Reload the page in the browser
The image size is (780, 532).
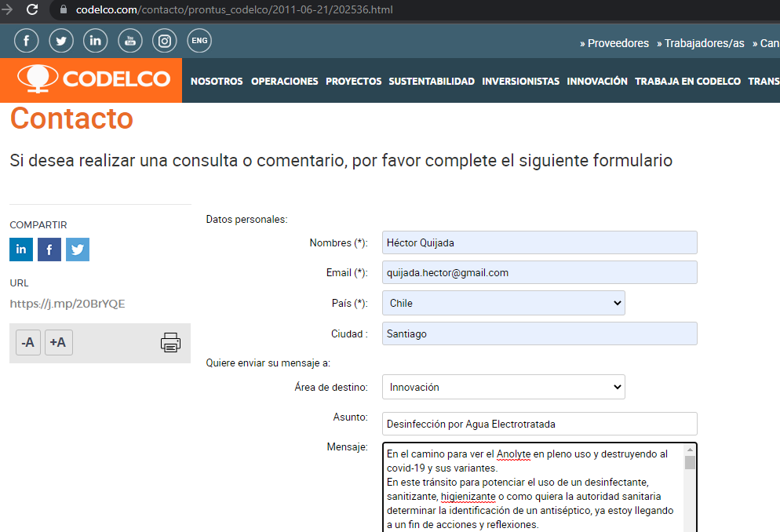32,9
